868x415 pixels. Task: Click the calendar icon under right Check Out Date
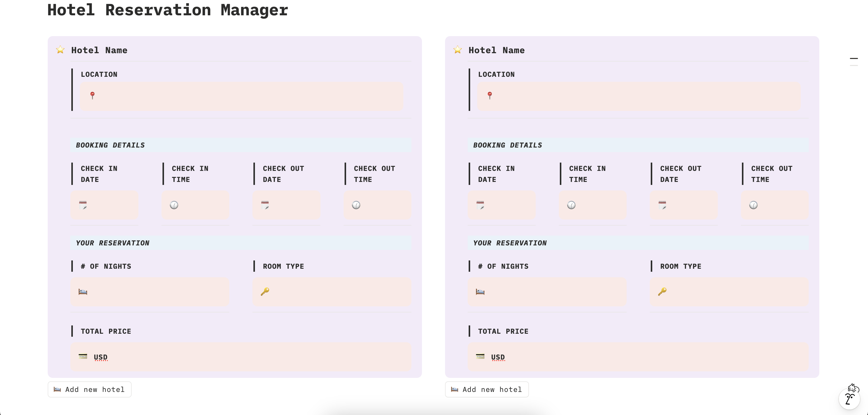pyautogui.click(x=662, y=205)
